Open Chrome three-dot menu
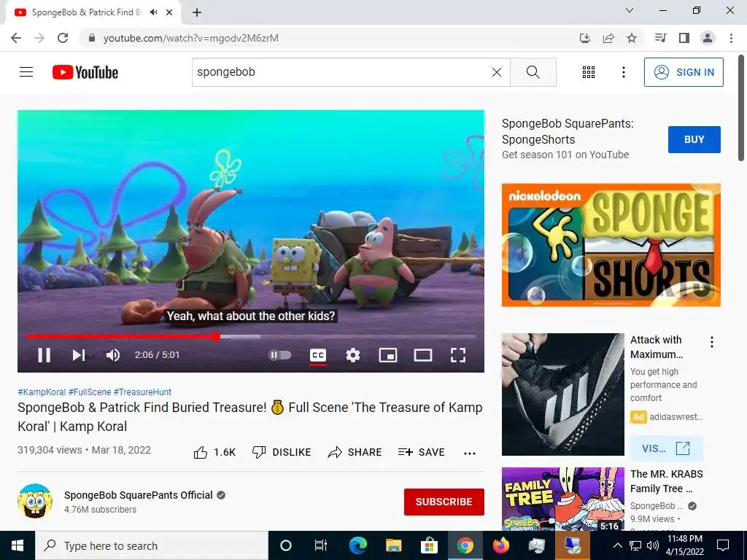This screenshot has width=747, height=560. tap(731, 38)
